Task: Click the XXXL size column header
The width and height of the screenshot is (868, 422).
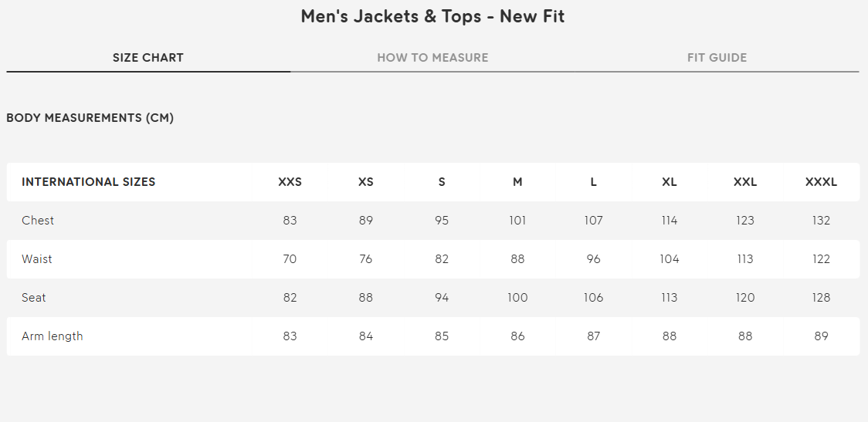Action: pyautogui.click(x=821, y=182)
